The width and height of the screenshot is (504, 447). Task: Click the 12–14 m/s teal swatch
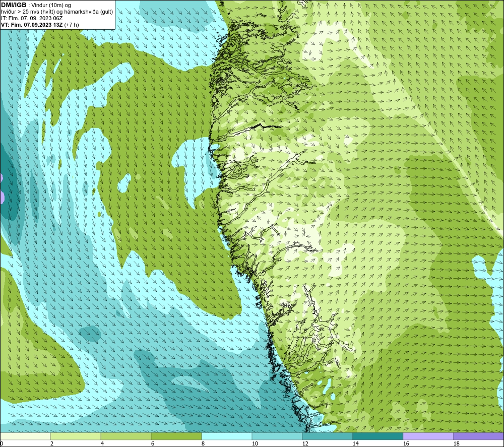[327, 436]
